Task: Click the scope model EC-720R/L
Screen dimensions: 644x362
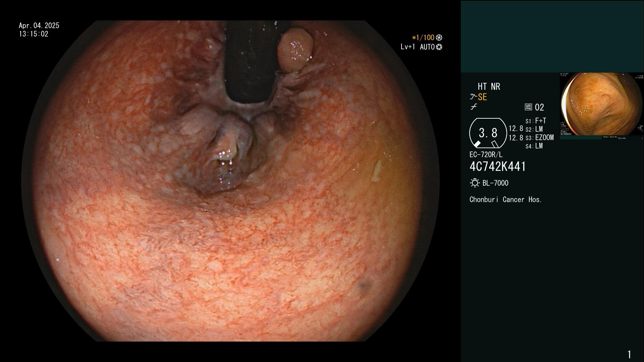Action: 486,155
